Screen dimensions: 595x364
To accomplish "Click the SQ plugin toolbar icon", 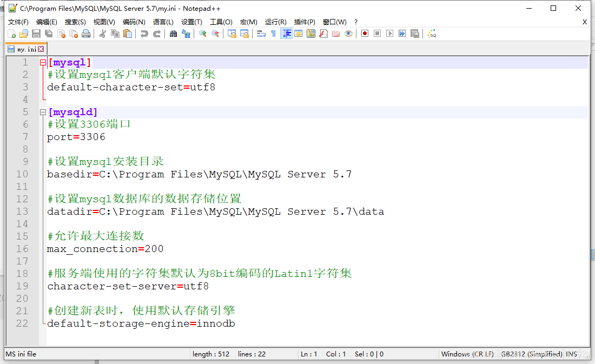I will [x=432, y=34].
